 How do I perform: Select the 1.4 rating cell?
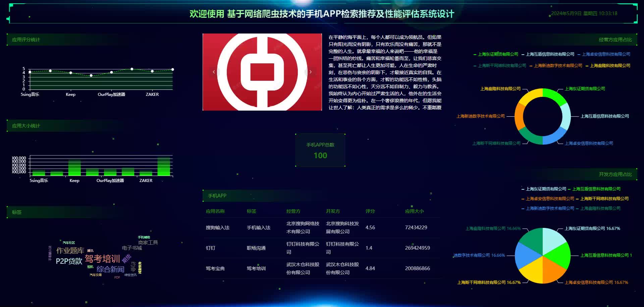369,248
